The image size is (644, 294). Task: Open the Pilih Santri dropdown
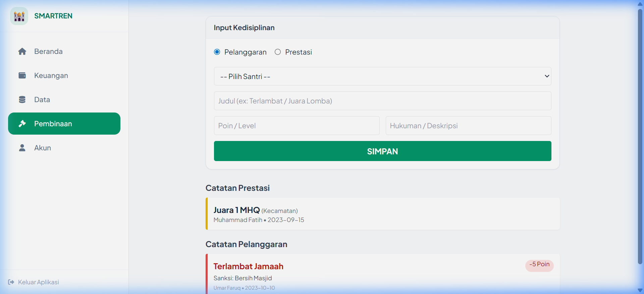(382, 76)
